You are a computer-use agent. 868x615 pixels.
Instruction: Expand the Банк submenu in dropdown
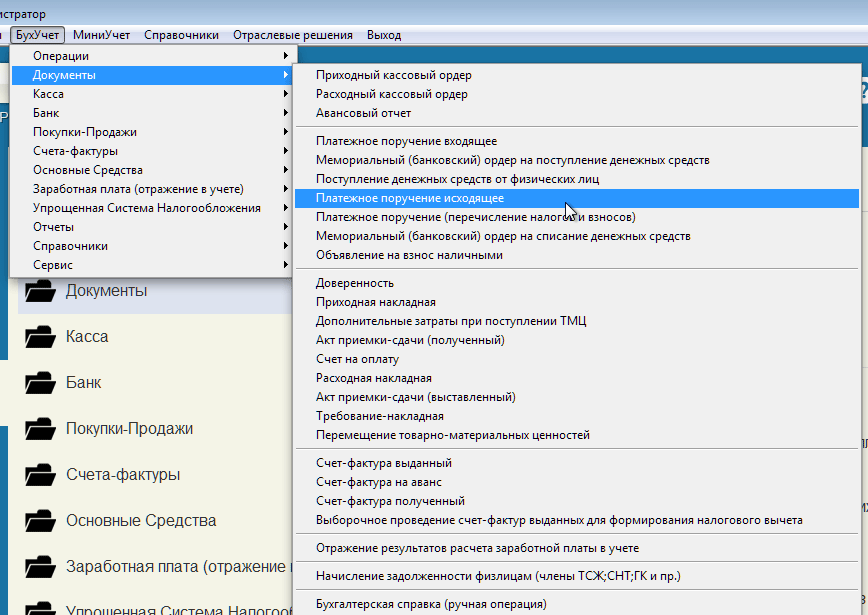[x=154, y=113]
